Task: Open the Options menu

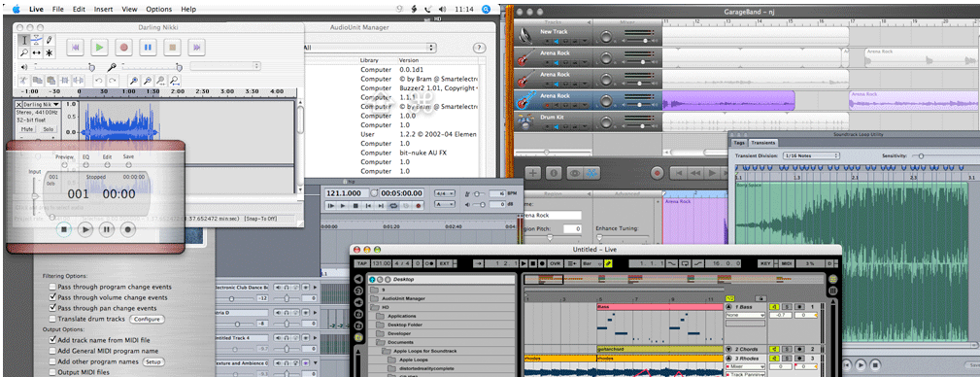Action: pyautogui.click(x=158, y=10)
